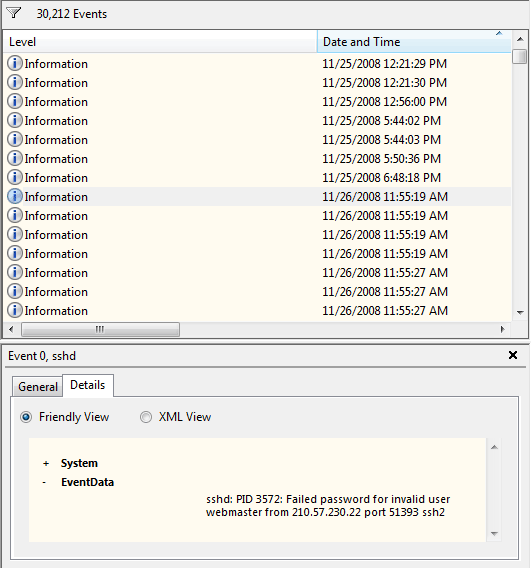Select the 11/25/2008 5:50:36 PM timestamp

381,159
